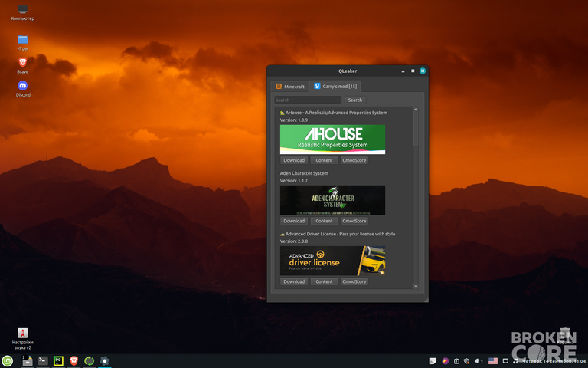Click the Version: 2.0.8 text

294,242
